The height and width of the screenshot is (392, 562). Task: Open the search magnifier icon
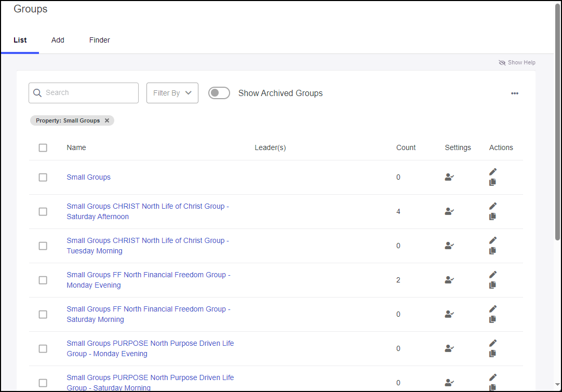37,92
